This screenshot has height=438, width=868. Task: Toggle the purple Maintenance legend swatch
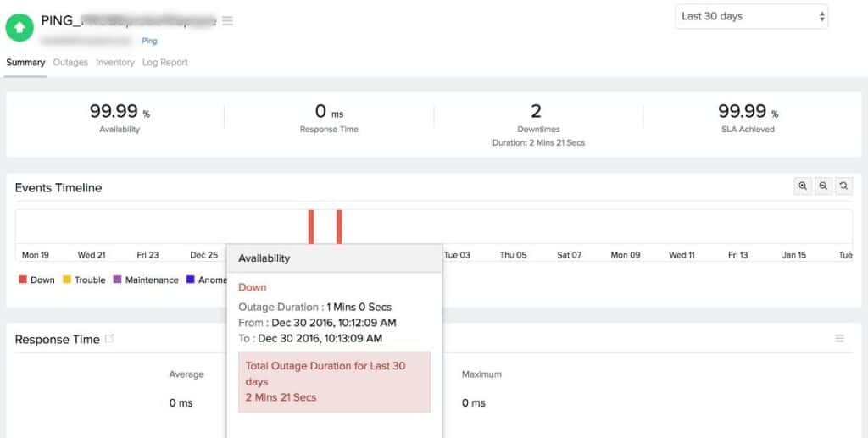click(117, 280)
